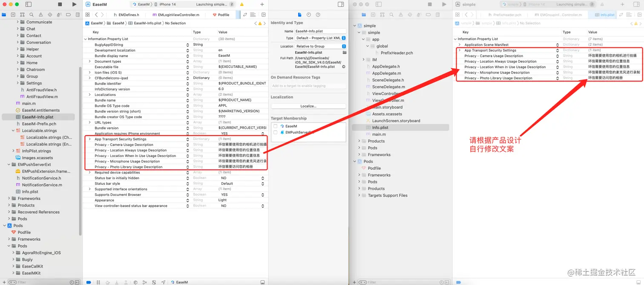Viewport: 644px width, 285px height.
Task: Click the EaseIM navigator vertical scrollbar
Action: (80, 151)
